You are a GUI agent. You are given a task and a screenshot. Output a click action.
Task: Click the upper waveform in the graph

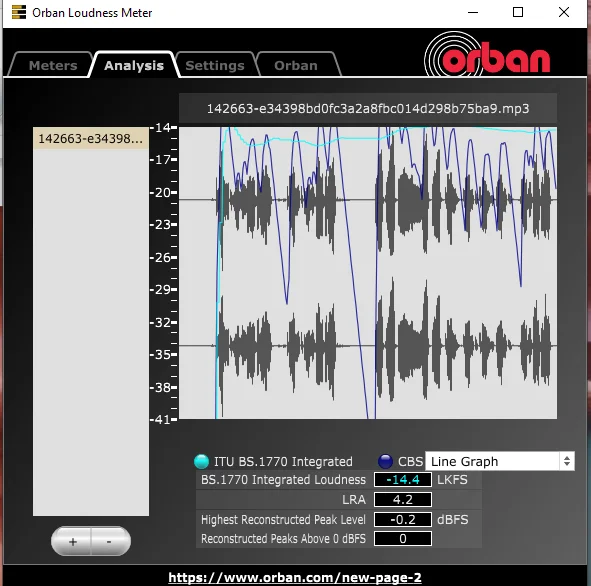[x=386, y=200]
